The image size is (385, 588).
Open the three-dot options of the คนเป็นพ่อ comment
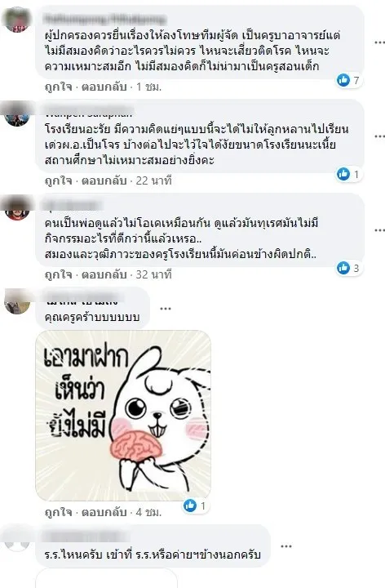pyautogui.click(x=379, y=229)
